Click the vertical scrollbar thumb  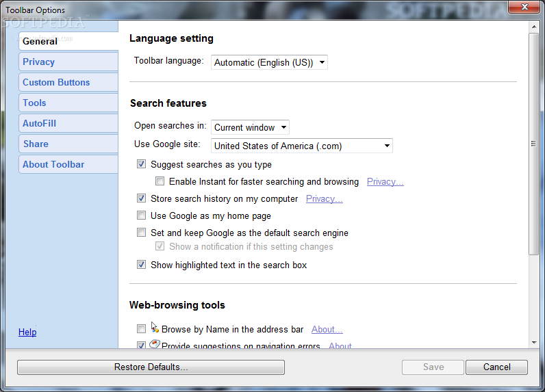(x=534, y=144)
